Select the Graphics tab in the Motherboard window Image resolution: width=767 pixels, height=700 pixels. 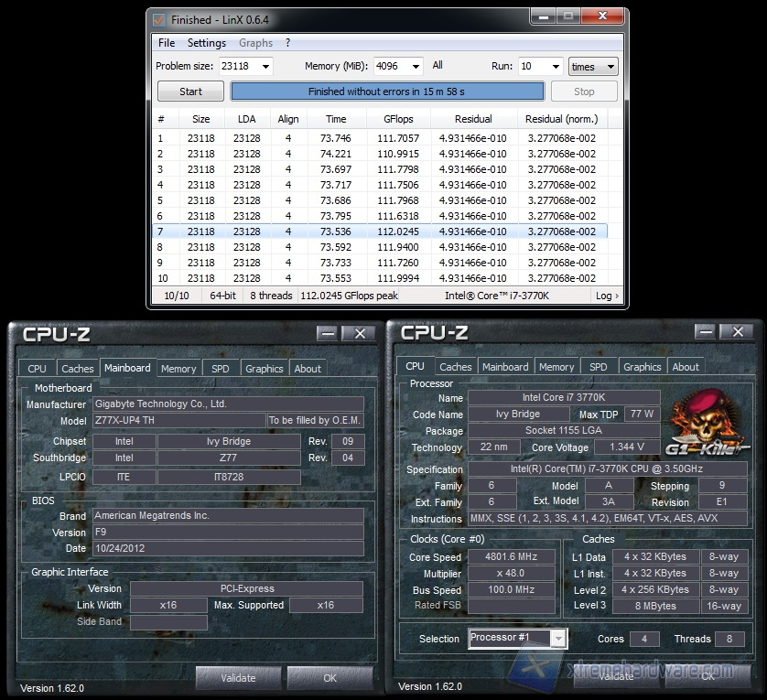264,369
